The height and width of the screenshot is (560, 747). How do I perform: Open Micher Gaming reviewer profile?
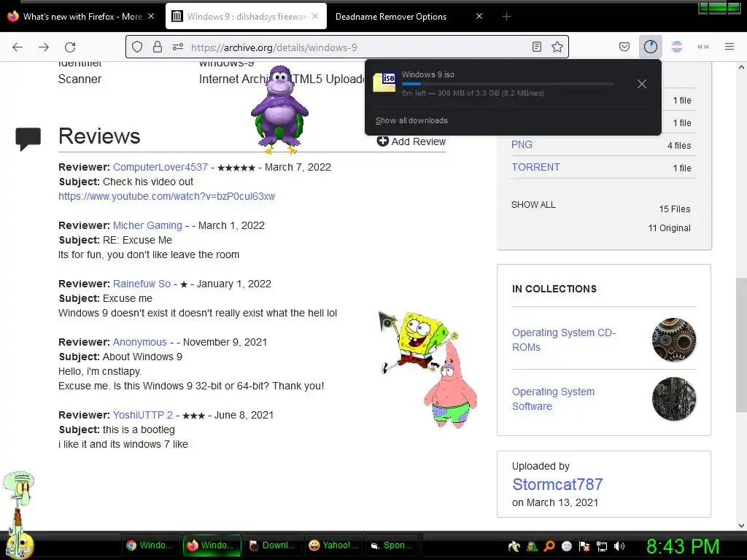click(x=147, y=225)
